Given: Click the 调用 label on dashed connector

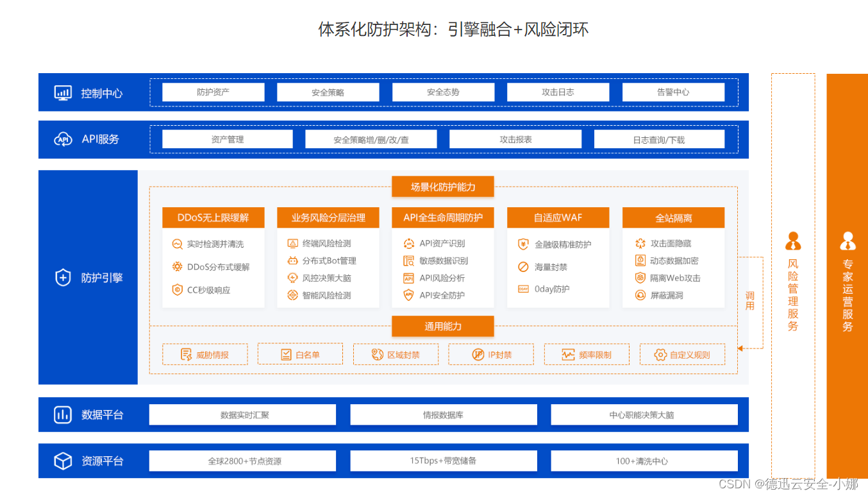Looking at the screenshot, I should pos(749,302).
